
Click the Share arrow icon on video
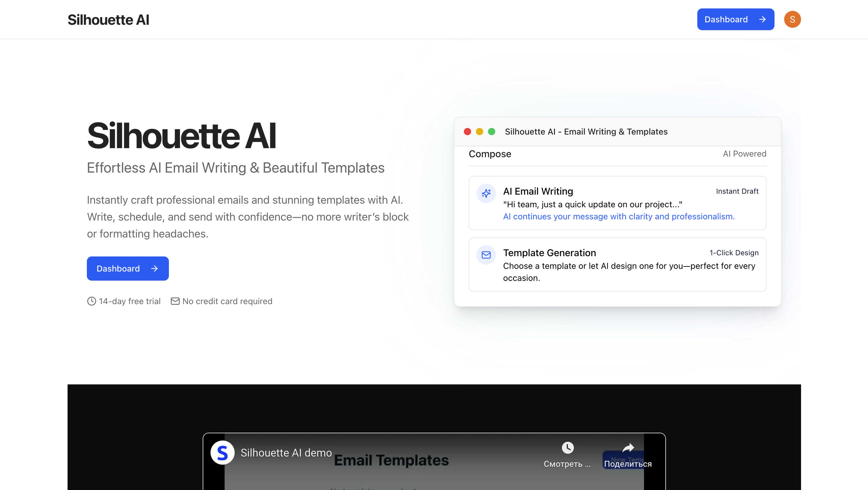(628, 448)
